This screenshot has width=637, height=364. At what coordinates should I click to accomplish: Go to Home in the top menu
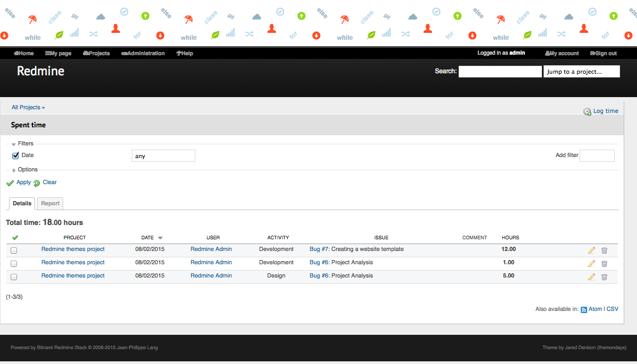[24, 54]
